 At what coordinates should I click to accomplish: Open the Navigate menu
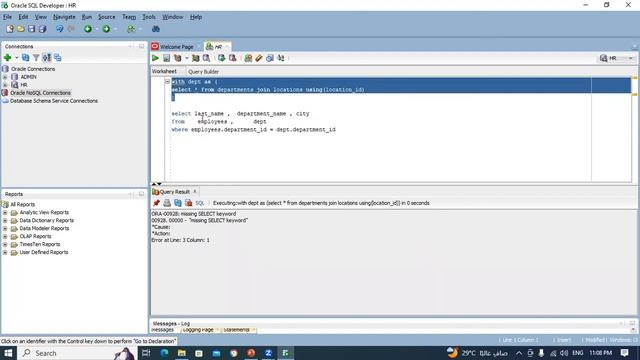[x=64, y=17]
